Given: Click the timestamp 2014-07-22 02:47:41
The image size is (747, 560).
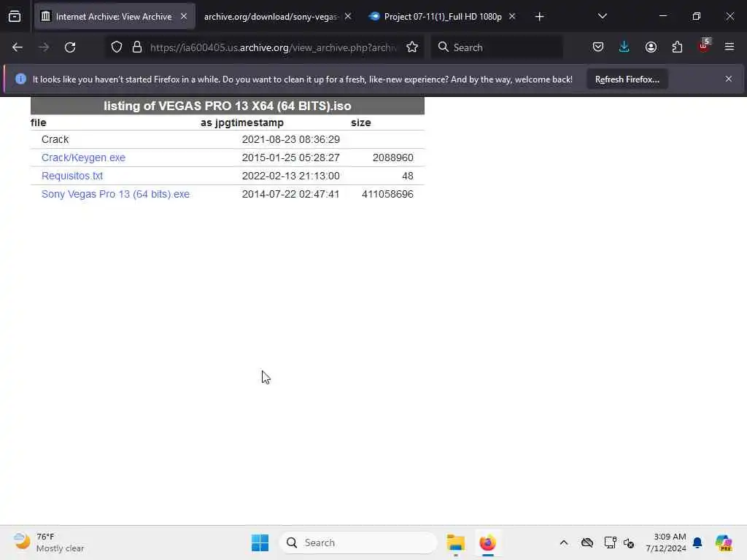Looking at the screenshot, I should click(290, 194).
